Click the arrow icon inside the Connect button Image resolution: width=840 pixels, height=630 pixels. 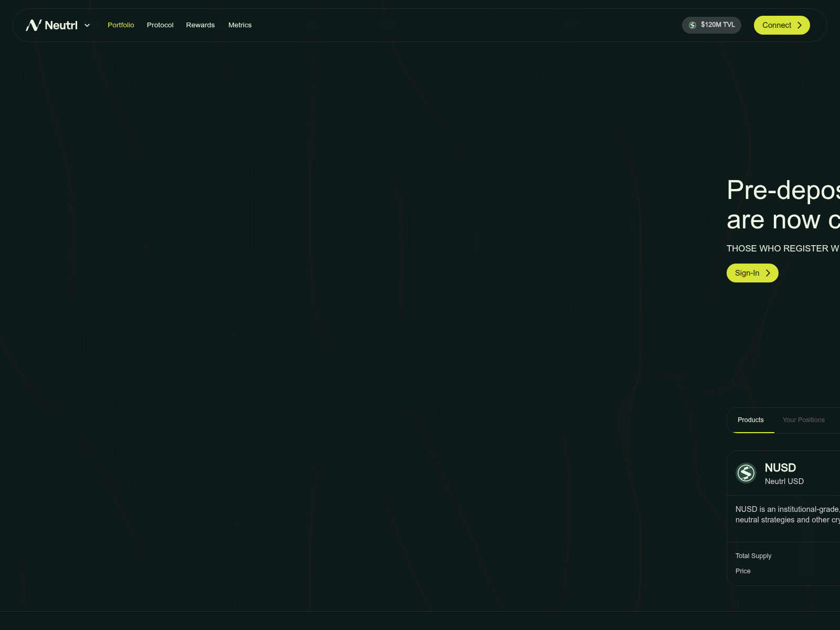799,25
